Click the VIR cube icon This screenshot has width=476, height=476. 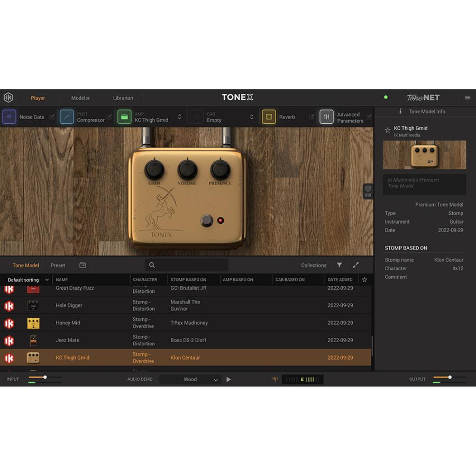pyautogui.click(x=368, y=191)
